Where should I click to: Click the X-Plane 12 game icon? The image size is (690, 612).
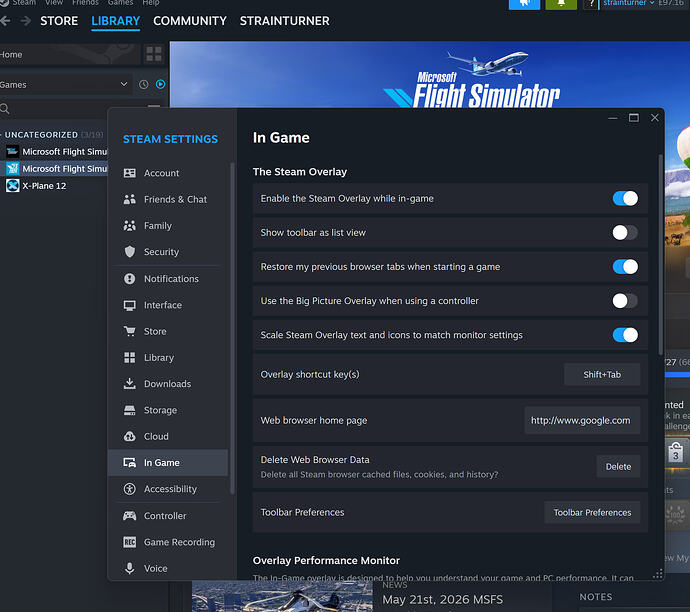pos(12,186)
